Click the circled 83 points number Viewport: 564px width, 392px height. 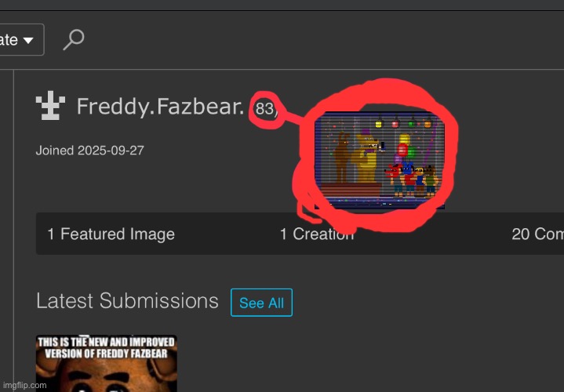[x=264, y=109]
